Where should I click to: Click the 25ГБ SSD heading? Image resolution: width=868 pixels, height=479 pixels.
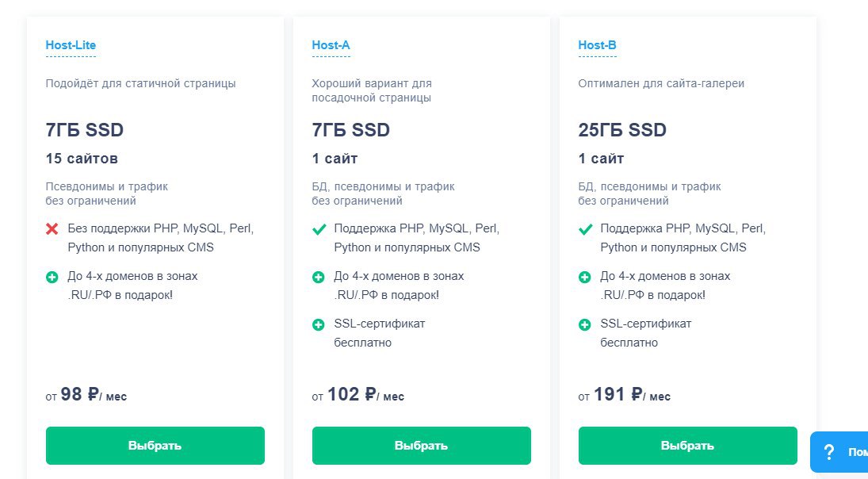622,130
